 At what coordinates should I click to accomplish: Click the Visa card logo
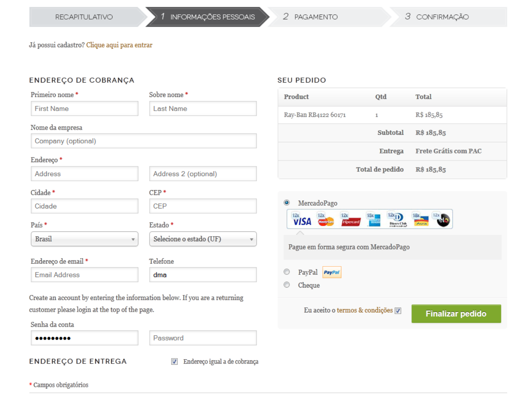pyautogui.click(x=302, y=220)
